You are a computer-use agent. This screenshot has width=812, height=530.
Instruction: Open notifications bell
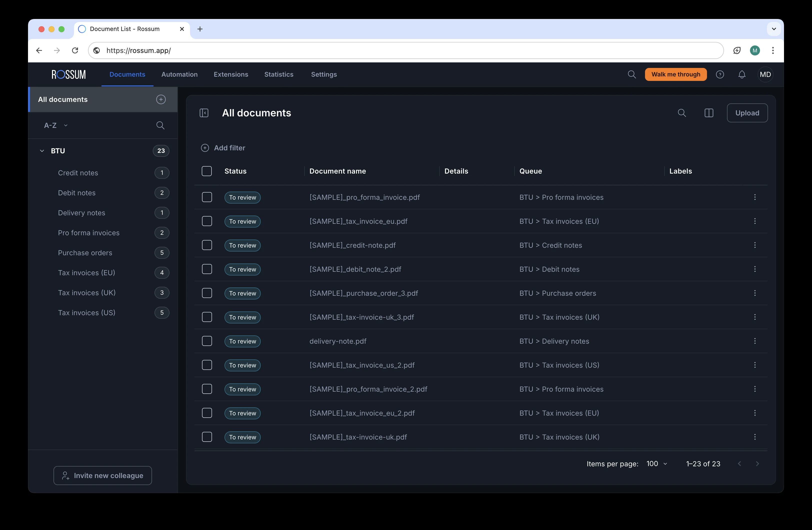[x=742, y=74]
